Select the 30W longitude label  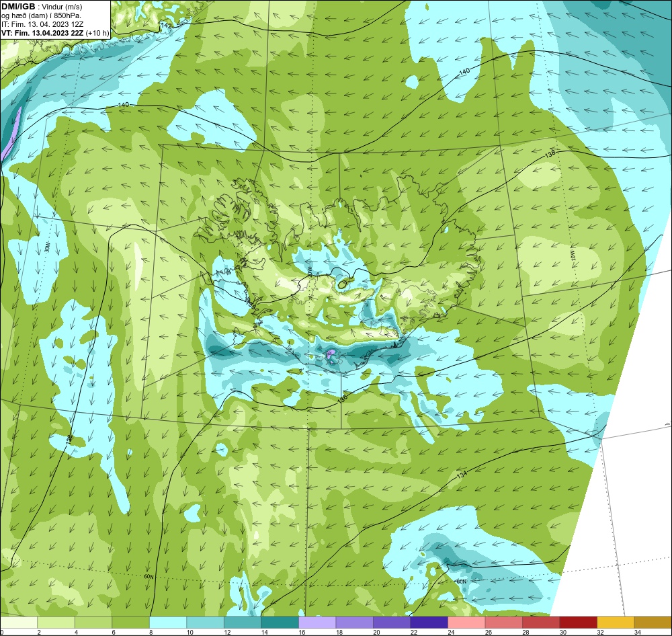48,247
